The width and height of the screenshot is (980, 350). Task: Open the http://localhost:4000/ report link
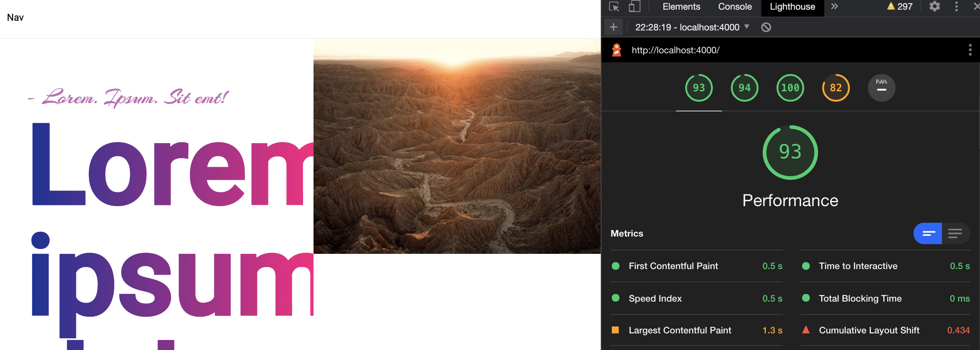coord(675,50)
